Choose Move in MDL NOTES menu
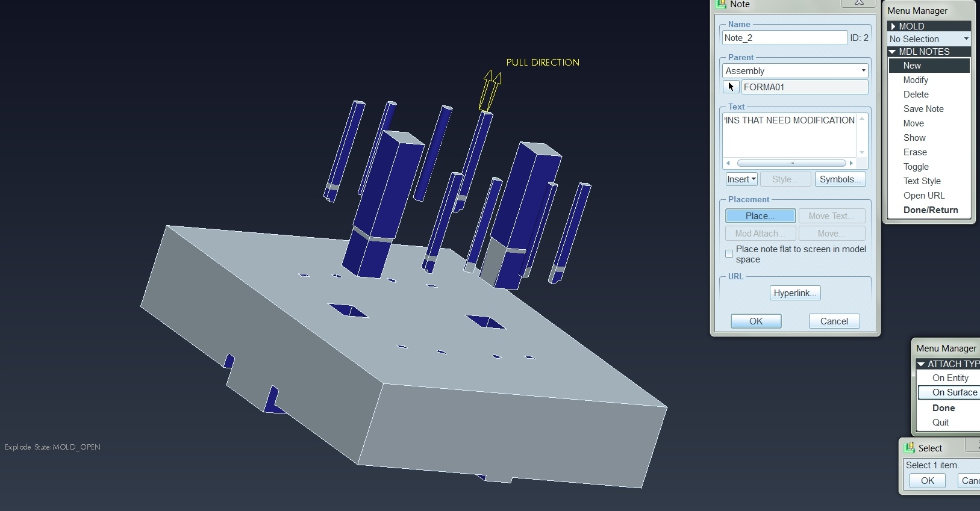The width and height of the screenshot is (980, 511). pyautogui.click(x=914, y=123)
